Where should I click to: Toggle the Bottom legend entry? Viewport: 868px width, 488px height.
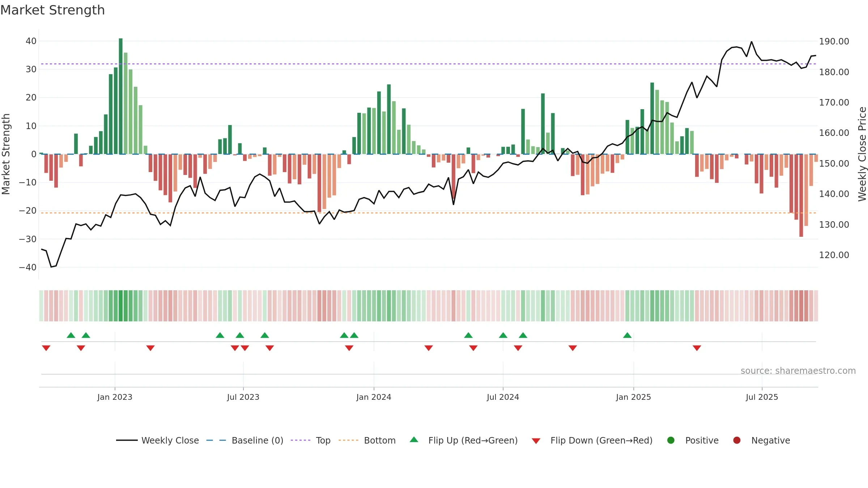click(x=367, y=440)
